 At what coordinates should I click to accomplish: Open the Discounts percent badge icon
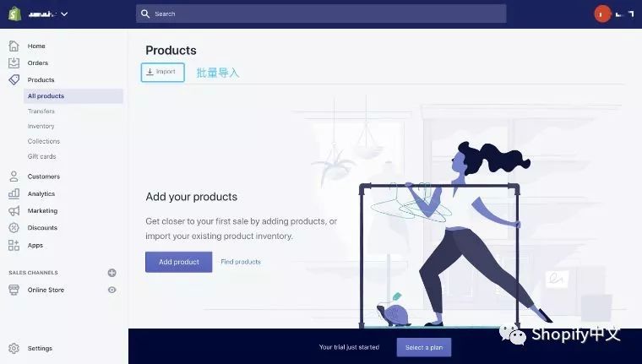[14, 228]
